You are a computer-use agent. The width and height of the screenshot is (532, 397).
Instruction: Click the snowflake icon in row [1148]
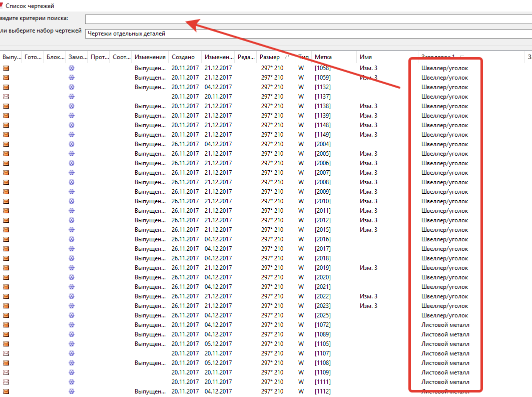[72, 125]
